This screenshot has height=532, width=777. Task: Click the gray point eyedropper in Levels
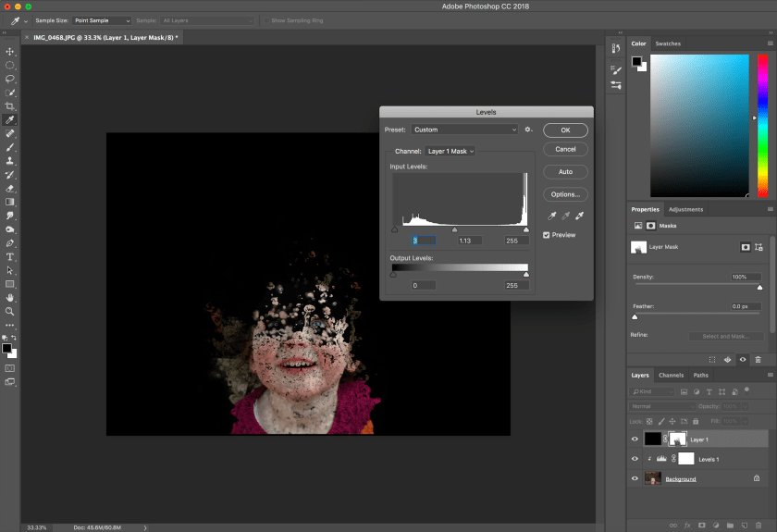(565, 216)
